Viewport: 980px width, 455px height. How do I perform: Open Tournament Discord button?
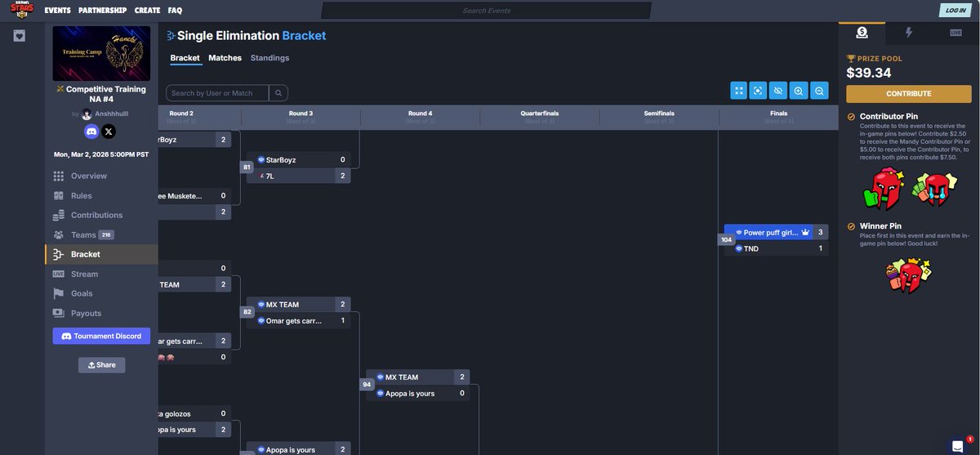[101, 336]
